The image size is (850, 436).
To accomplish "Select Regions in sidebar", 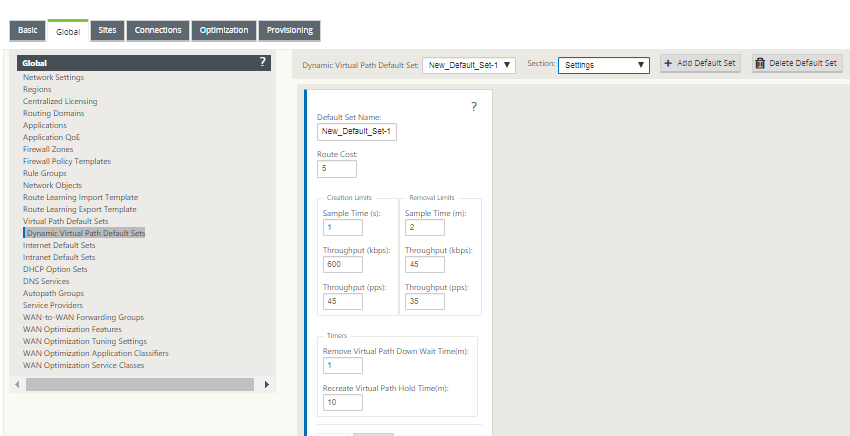I will click(x=37, y=89).
